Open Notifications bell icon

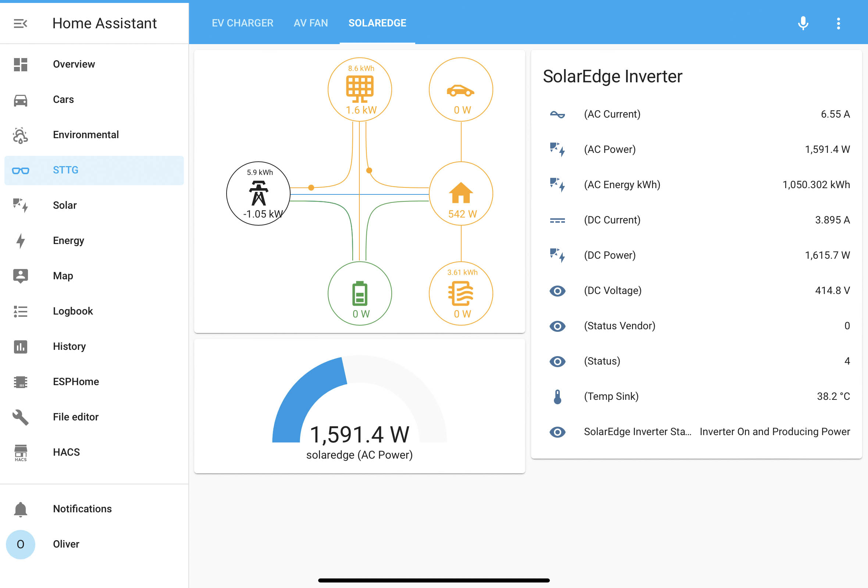pos(21,509)
